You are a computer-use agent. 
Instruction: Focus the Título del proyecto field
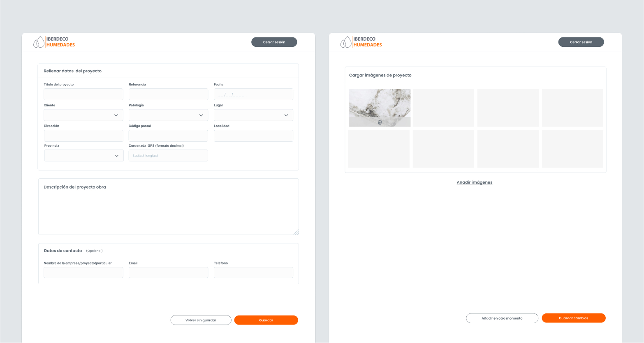83,94
